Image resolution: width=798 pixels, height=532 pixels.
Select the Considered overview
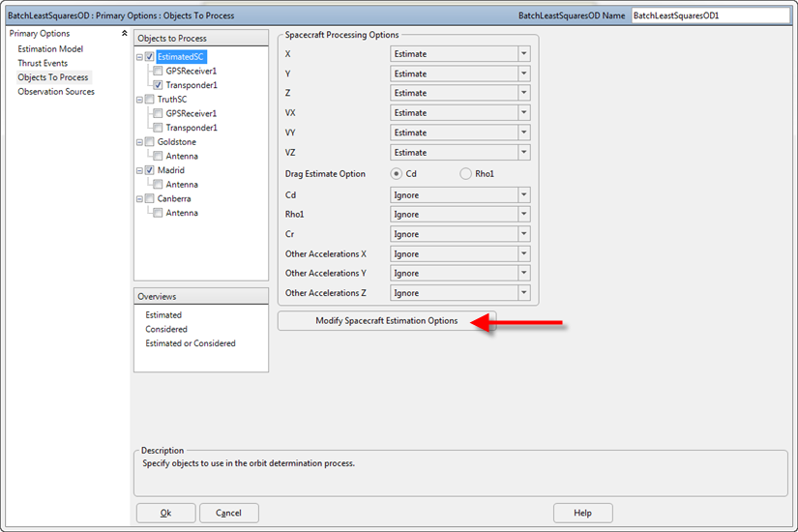[x=166, y=330]
